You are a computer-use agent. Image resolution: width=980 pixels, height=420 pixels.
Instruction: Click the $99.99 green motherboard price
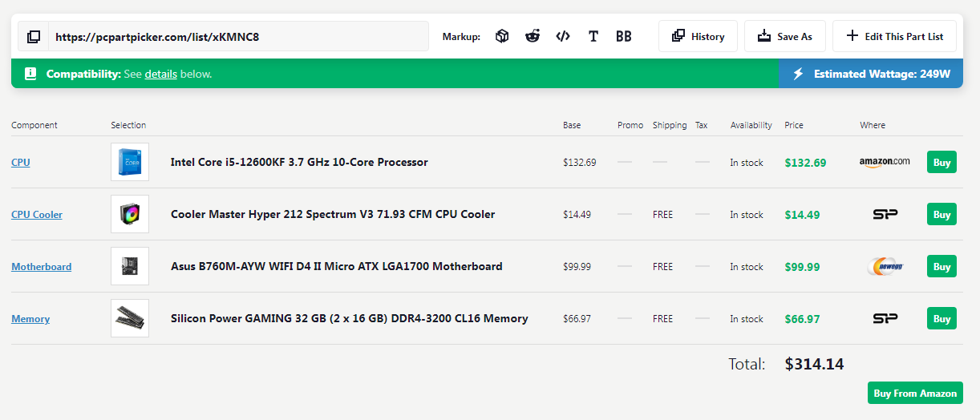click(802, 267)
